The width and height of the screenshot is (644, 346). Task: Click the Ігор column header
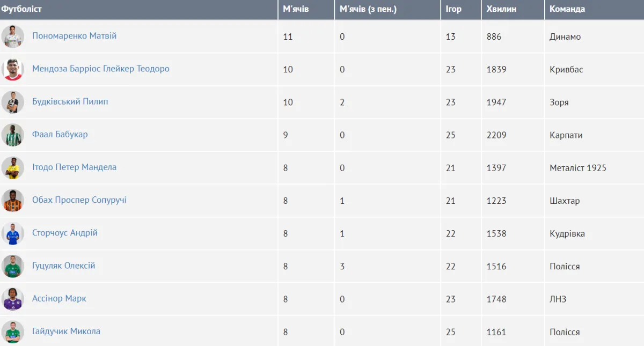pyautogui.click(x=453, y=9)
